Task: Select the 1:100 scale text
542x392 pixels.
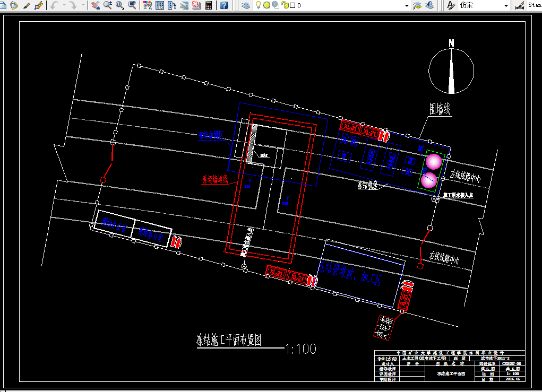Action: (x=300, y=349)
